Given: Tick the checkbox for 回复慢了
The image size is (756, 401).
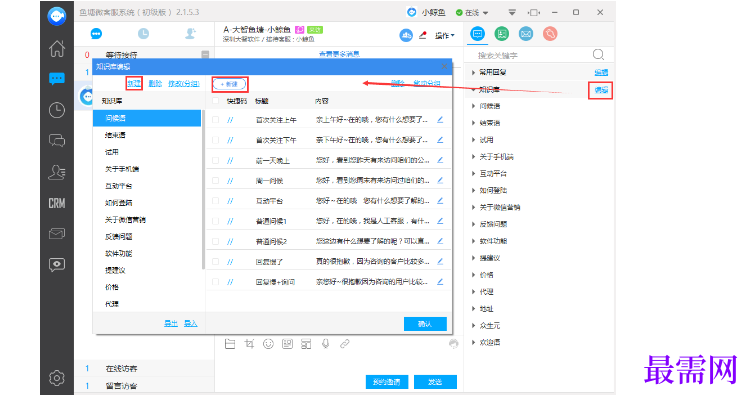Looking at the screenshot, I should 216,261.
